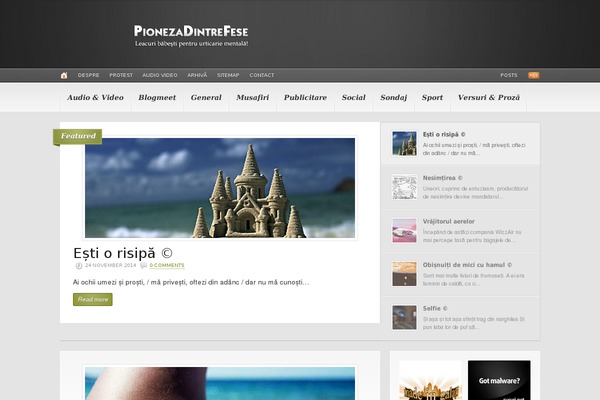
Task: Select the Publicitare category
Action: [305, 98]
